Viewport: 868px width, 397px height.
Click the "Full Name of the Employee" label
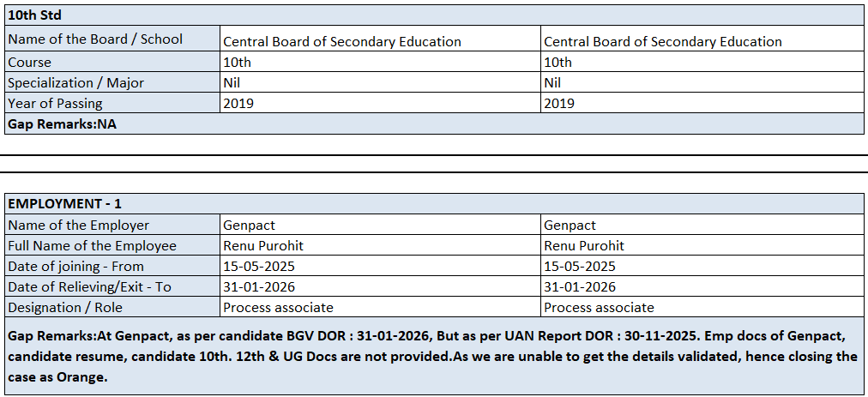tap(92, 246)
